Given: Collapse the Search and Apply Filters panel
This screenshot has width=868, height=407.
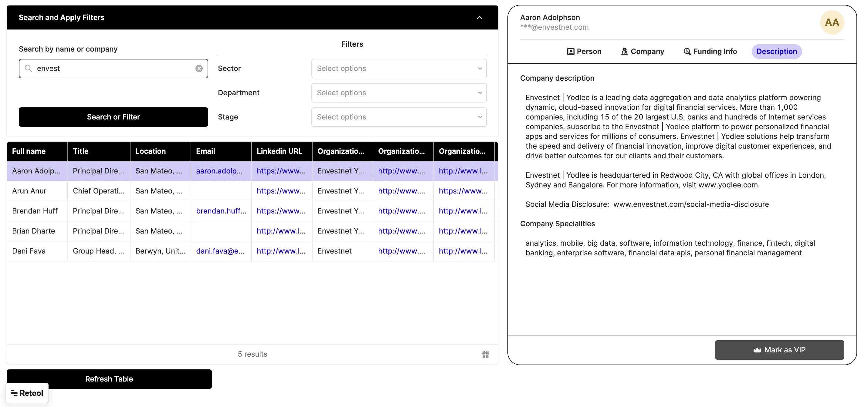Looking at the screenshot, I should point(479,18).
